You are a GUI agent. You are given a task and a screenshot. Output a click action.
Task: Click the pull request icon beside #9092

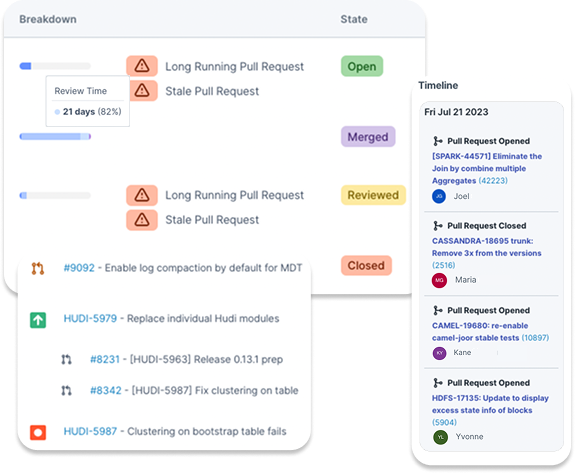[37, 269]
